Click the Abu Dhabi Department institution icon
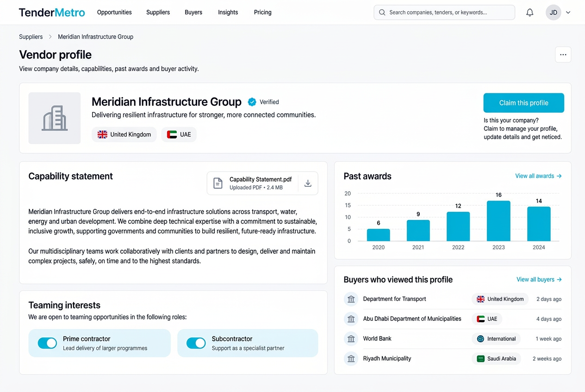The image size is (585, 392). (x=351, y=319)
